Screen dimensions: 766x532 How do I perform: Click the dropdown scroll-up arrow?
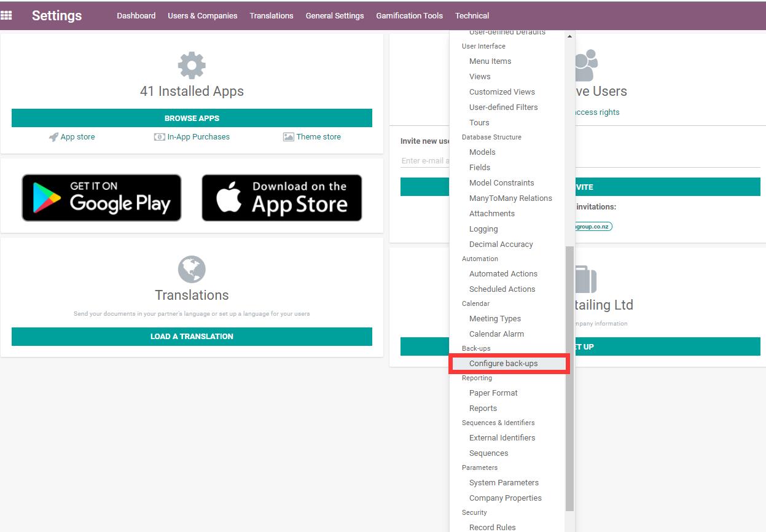point(569,36)
